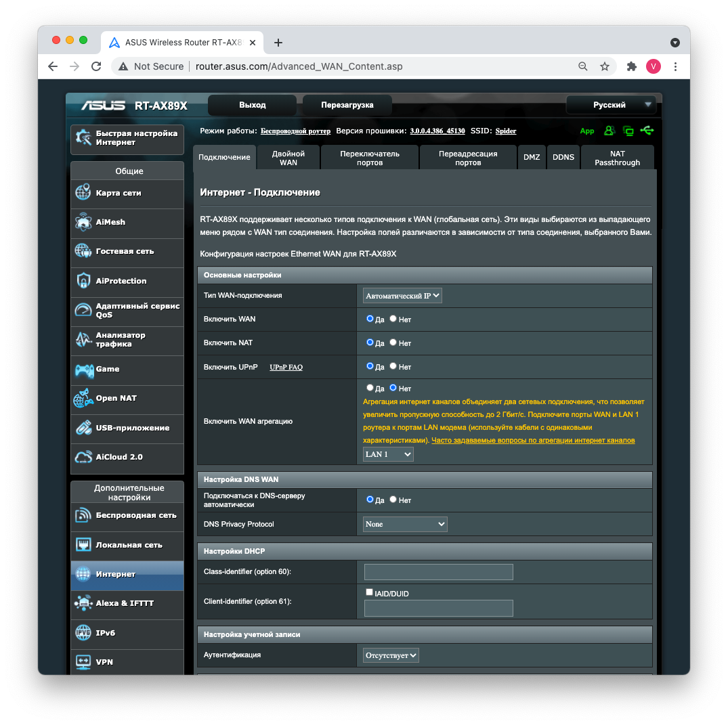Click the App link in status bar
The width and height of the screenshot is (728, 725).
pyautogui.click(x=587, y=131)
